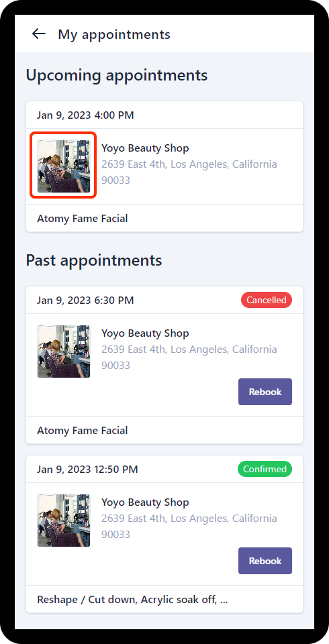
Task: Open Yoyo Beauty Shop thumbnail in upcoming appointment
Action: [64, 166]
